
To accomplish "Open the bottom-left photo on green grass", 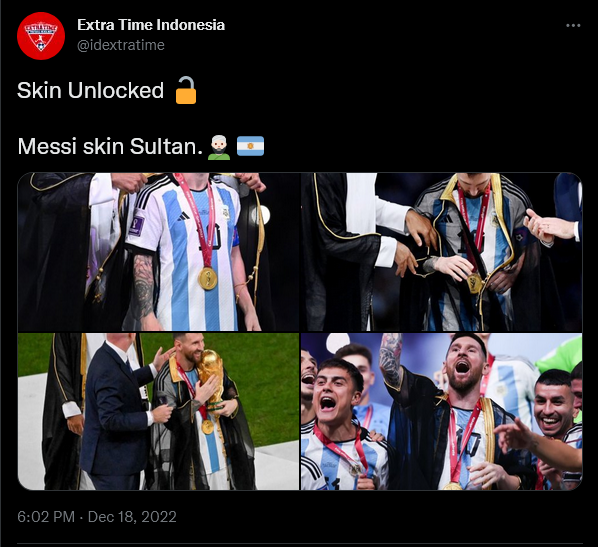I will click(158, 411).
